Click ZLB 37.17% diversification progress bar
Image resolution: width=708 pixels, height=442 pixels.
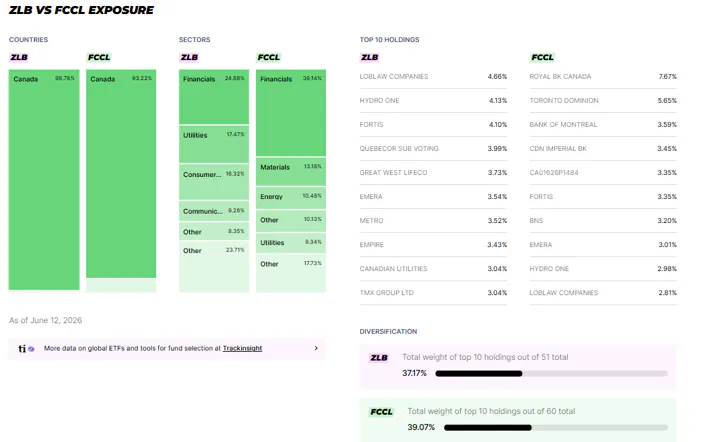551,373
